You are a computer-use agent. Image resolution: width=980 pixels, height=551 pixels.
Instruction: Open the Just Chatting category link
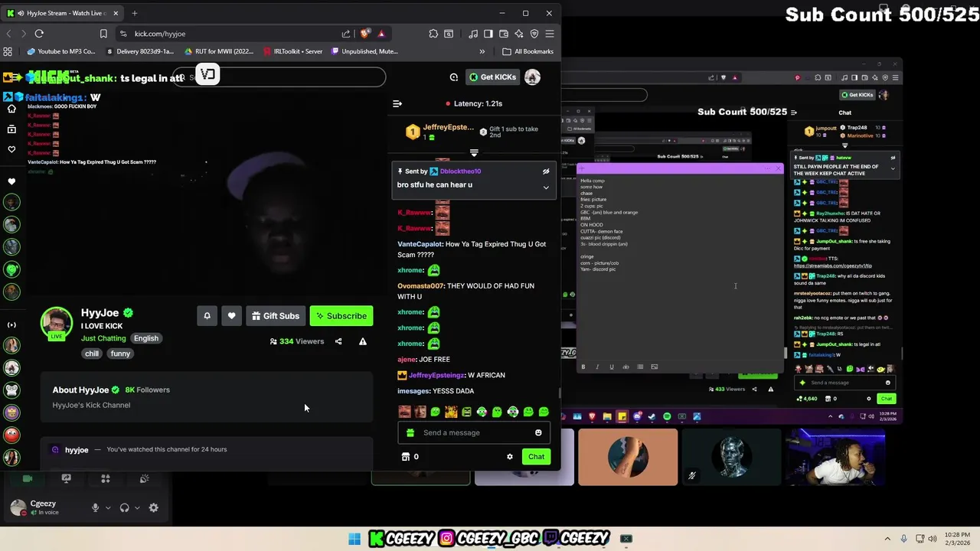[103, 338]
